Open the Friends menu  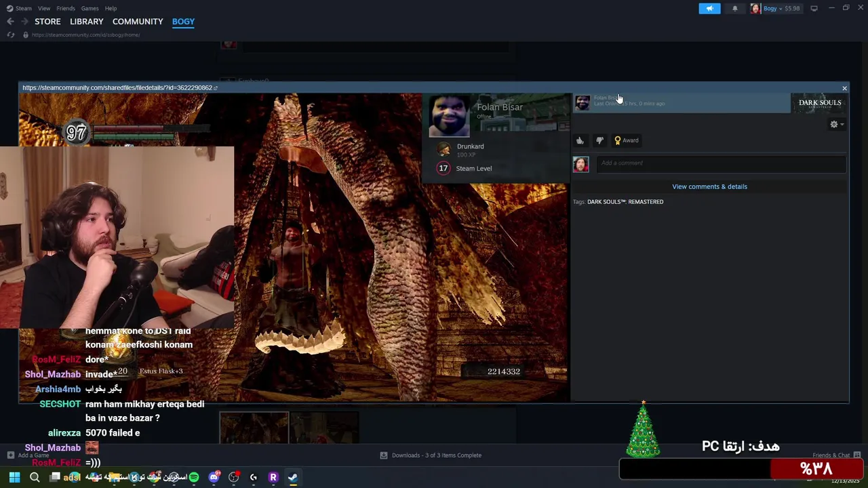click(66, 8)
